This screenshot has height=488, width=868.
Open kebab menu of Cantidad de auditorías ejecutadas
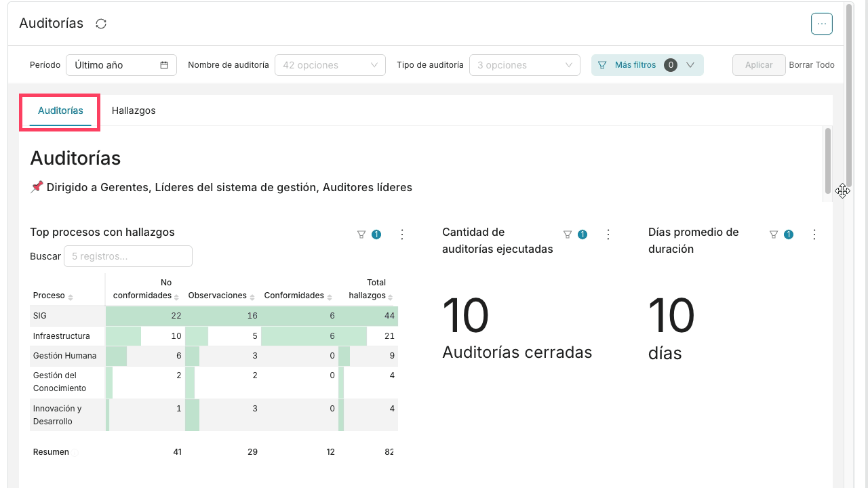click(x=608, y=235)
